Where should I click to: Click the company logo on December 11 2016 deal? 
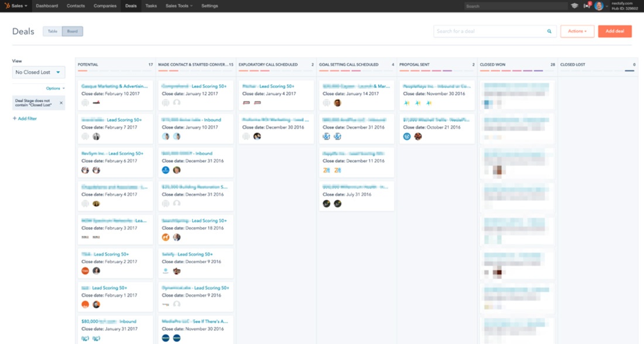click(x=327, y=170)
